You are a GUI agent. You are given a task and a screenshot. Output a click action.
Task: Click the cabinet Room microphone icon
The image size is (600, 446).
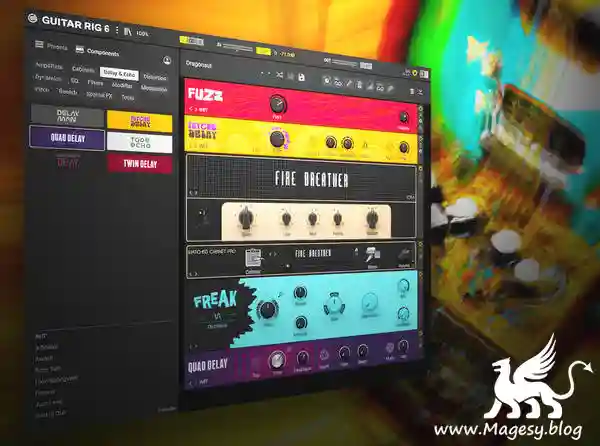tap(372, 255)
